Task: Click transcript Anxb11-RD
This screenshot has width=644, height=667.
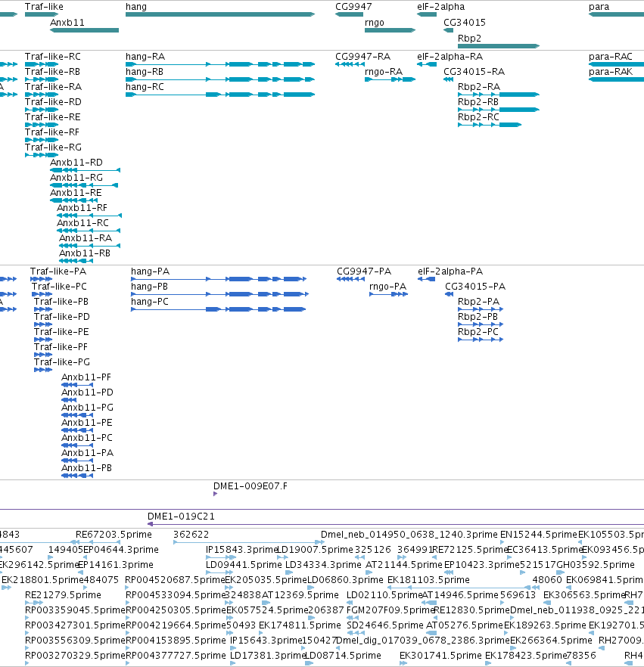Action: pyautogui.click(x=76, y=163)
